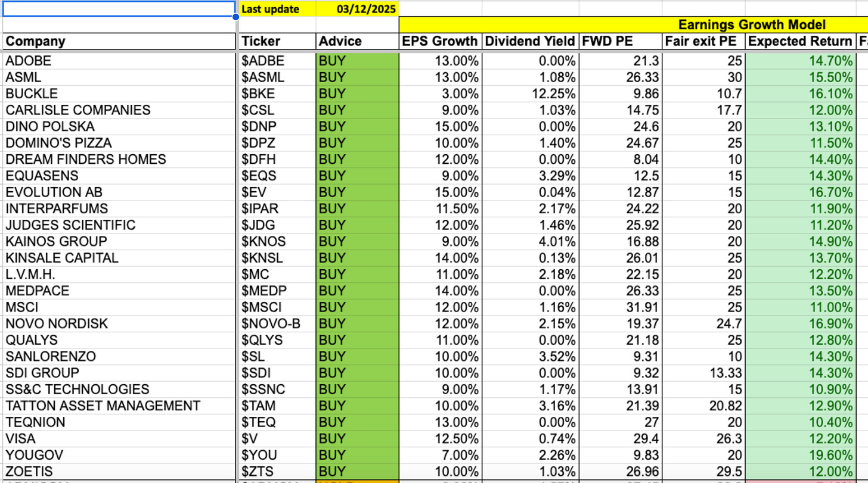Select ADOBE BUY advice cell
Image resolution: width=868 pixels, height=483 pixels.
coord(357,61)
